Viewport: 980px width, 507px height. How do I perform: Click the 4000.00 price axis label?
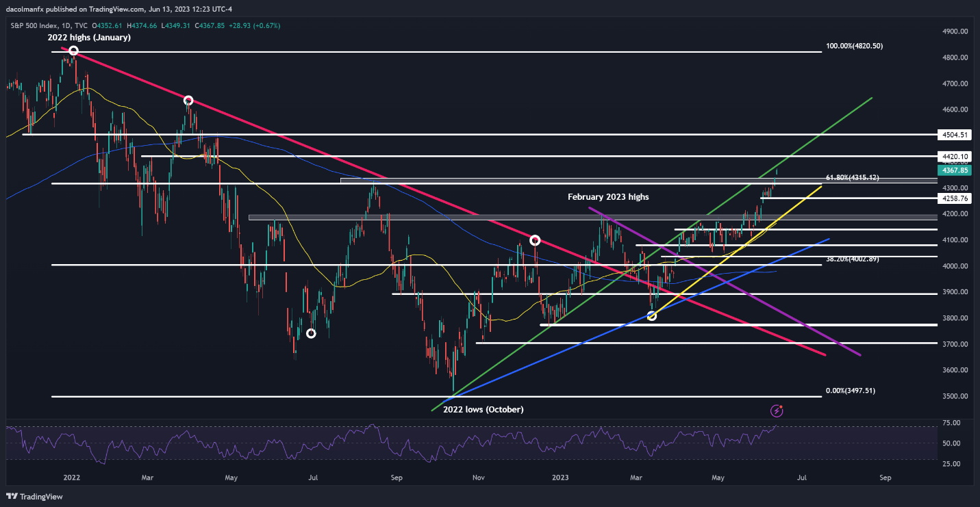(954, 266)
